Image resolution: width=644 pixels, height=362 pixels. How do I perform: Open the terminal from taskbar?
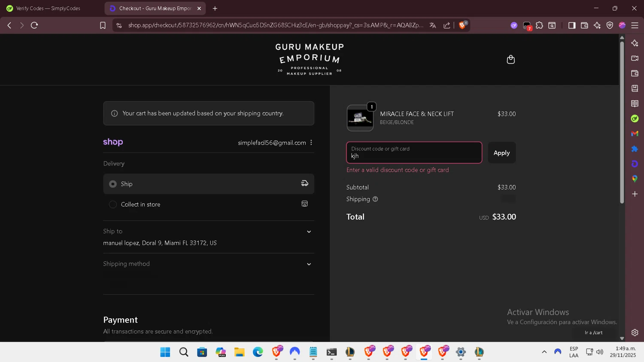[x=331, y=352]
